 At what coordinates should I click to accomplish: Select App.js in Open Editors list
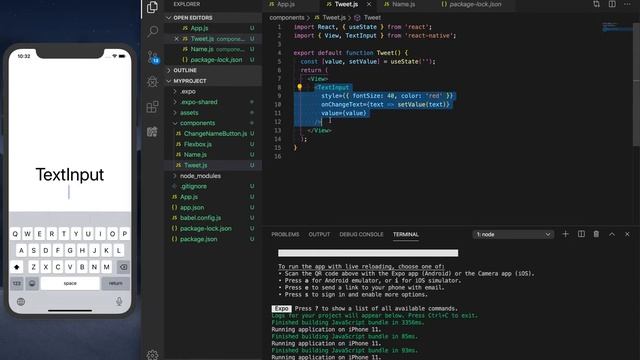click(x=213, y=28)
